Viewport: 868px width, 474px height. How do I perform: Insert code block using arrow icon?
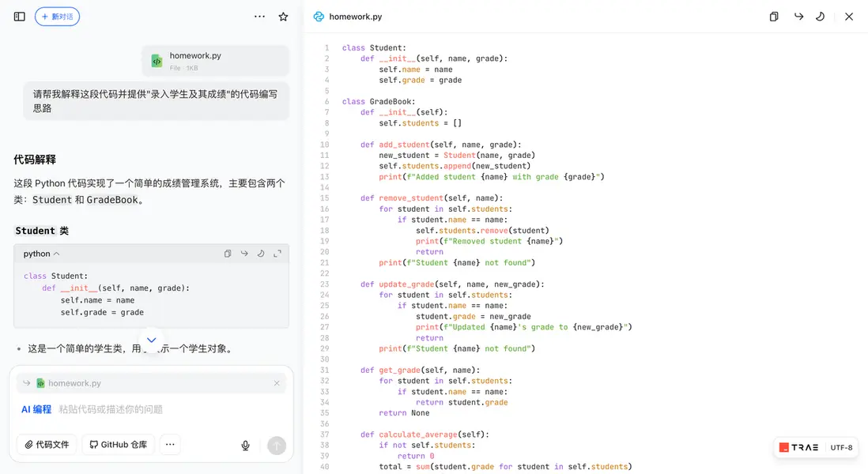[x=244, y=254]
